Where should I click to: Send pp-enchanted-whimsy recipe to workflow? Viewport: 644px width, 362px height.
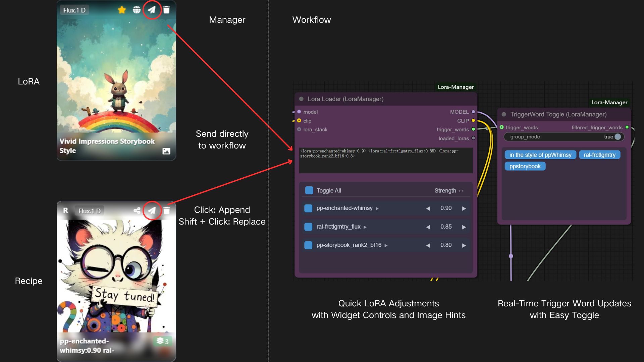click(x=152, y=210)
